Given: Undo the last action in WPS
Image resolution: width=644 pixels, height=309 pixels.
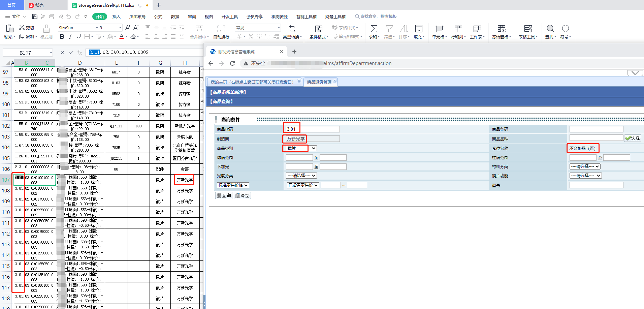Looking at the screenshot, I should tap(69, 17).
